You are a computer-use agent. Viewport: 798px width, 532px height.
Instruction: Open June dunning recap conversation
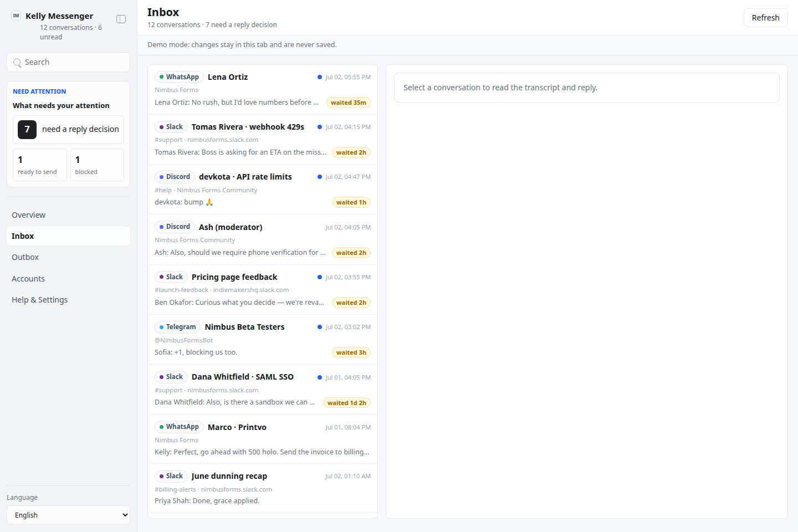[x=263, y=488]
